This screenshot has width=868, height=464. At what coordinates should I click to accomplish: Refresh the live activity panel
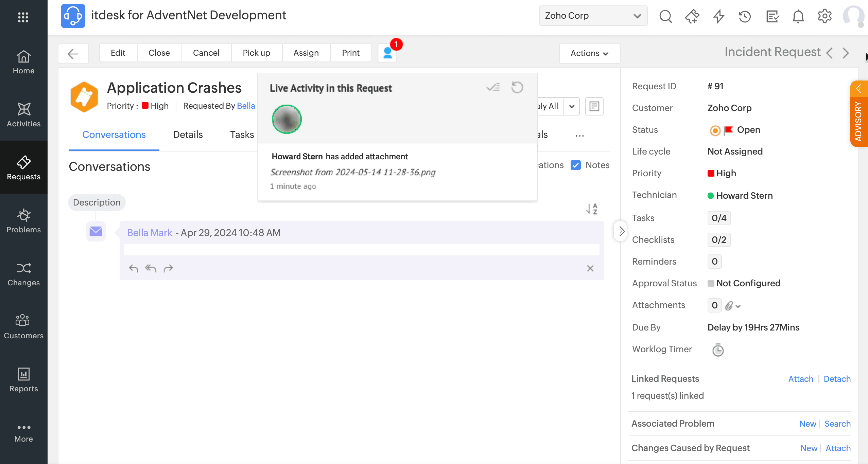pyautogui.click(x=517, y=88)
